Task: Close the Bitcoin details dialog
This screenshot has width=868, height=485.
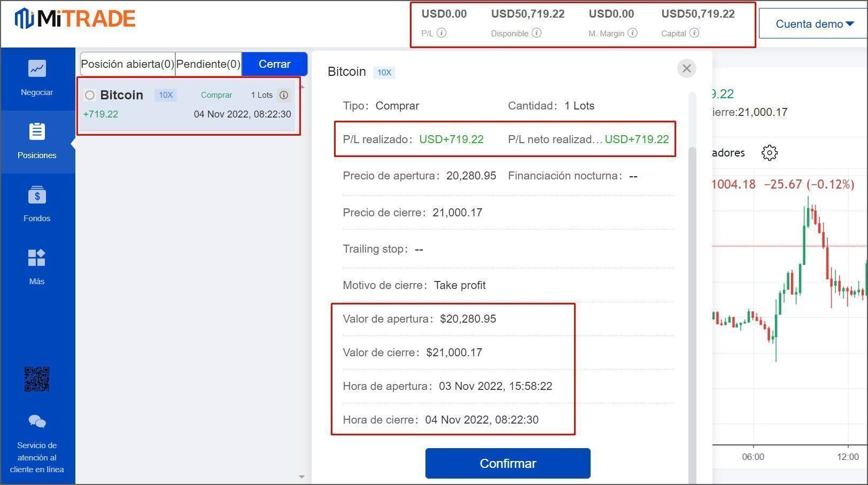Action: coord(687,68)
